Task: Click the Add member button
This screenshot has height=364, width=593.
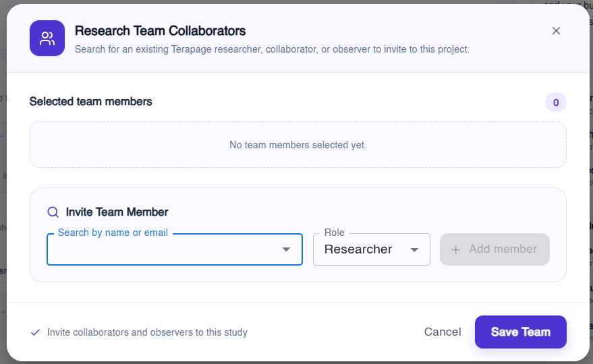Action: (495, 249)
